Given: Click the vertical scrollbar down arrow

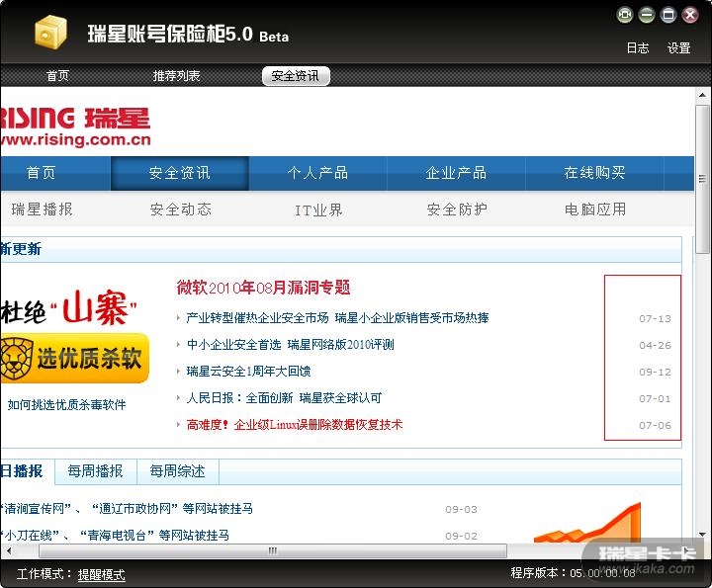Looking at the screenshot, I should click(x=702, y=535).
